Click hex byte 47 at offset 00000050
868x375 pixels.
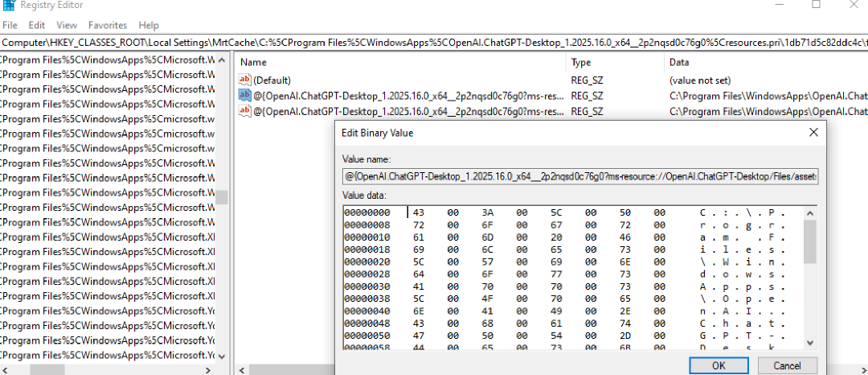tap(419, 335)
